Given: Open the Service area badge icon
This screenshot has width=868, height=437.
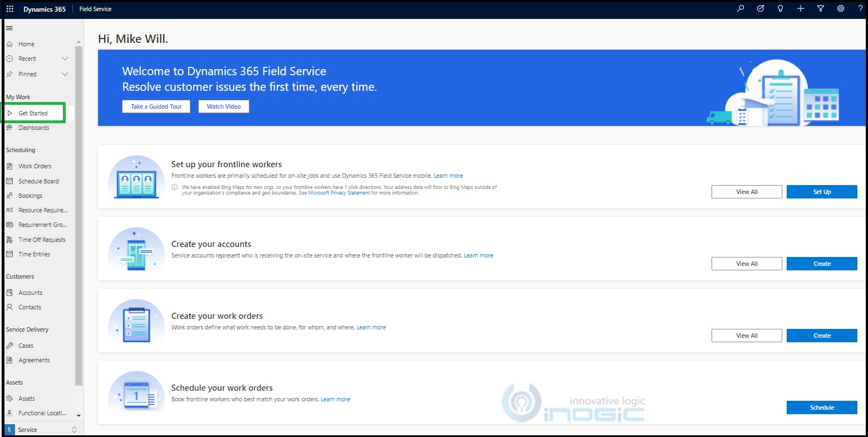Looking at the screenshot, I should click(x=9, y=430).
